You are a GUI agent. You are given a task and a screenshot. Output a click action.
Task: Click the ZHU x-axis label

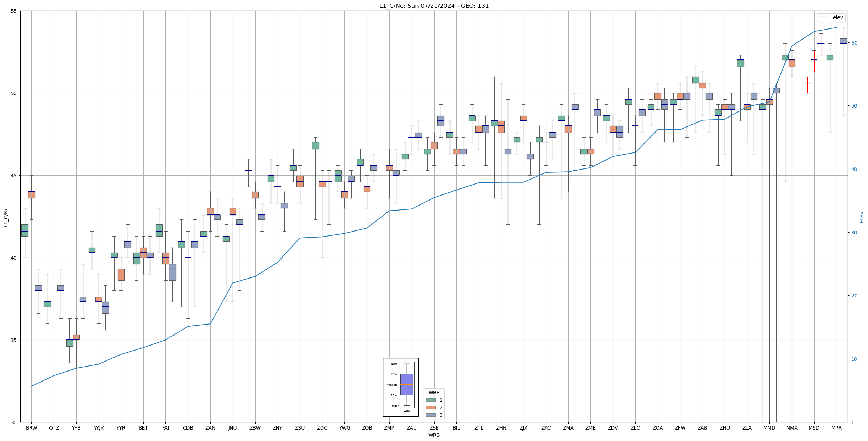[725, 428]
